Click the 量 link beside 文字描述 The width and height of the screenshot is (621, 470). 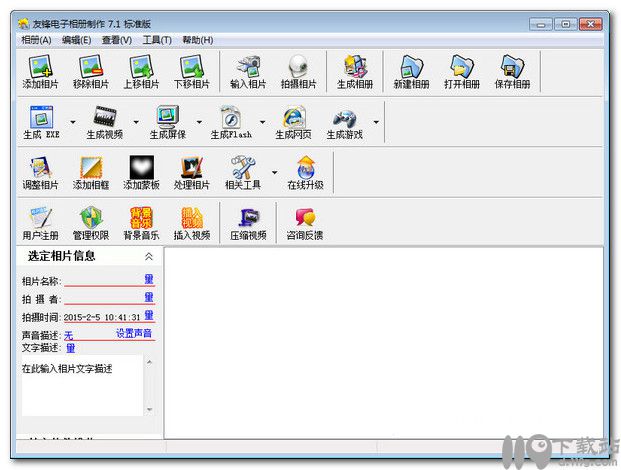(x=70, y=348)
